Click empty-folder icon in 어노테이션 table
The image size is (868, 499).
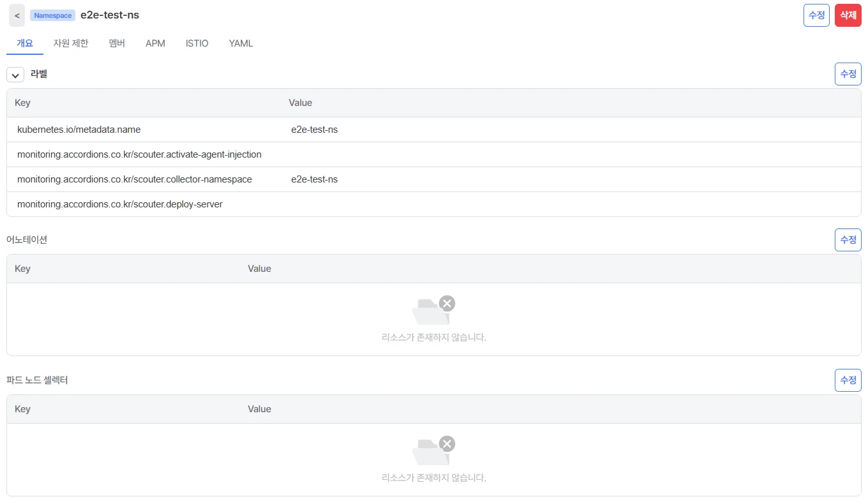point(434,311)
